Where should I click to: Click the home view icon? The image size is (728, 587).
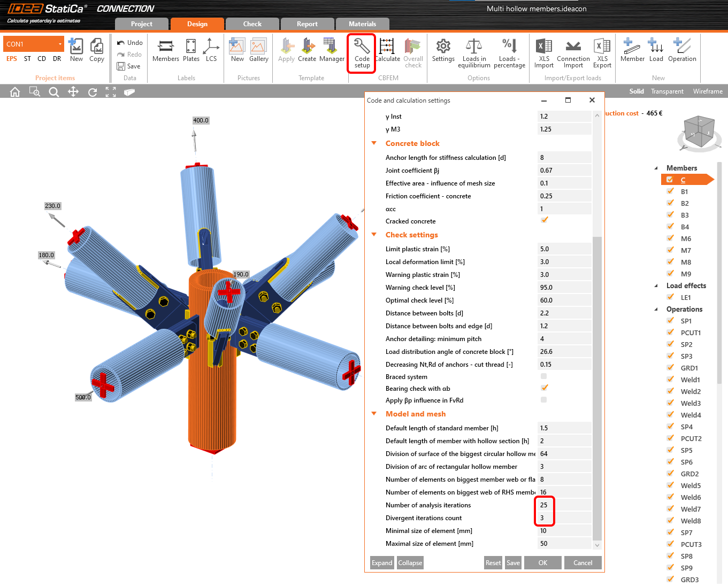(15, 92)
